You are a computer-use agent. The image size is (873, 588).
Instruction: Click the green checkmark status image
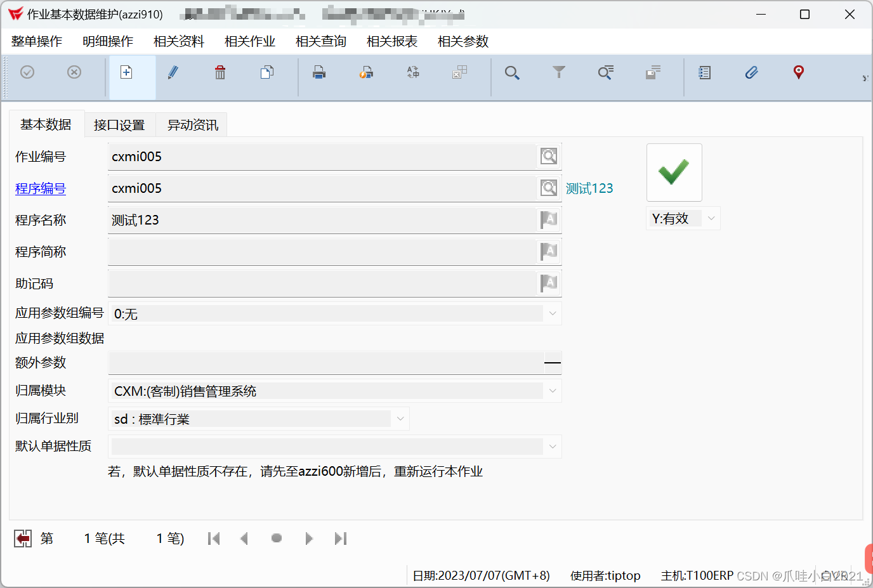[674, 172]
